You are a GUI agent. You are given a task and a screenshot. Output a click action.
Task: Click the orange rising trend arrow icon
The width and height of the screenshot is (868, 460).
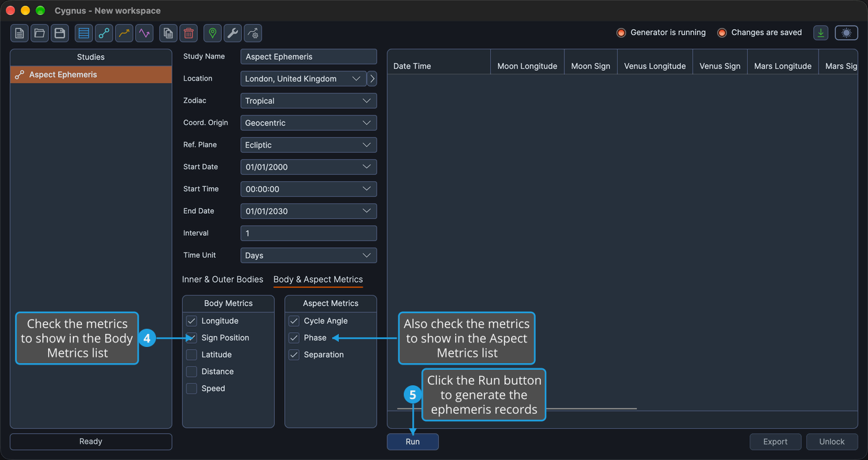click(124, 33)
